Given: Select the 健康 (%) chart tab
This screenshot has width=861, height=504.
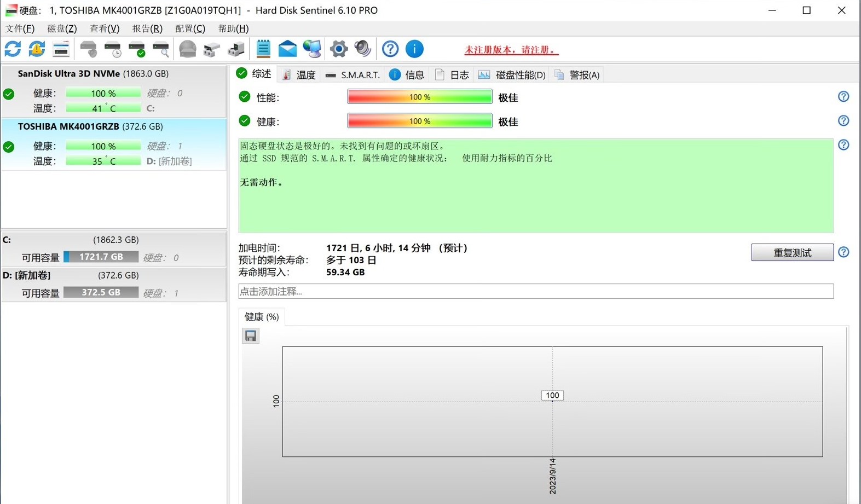Looking at the screenshot, I should pos(262,317).
